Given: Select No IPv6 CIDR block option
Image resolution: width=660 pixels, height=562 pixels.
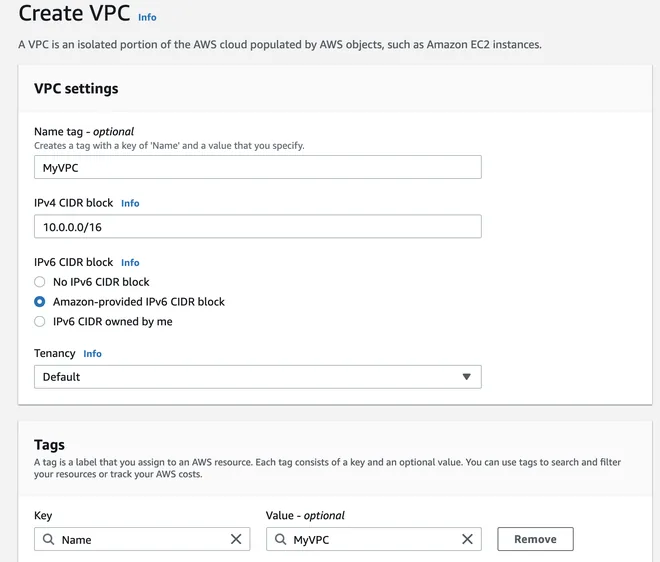Looking at the screenshot, I should (x=40, y=282).
